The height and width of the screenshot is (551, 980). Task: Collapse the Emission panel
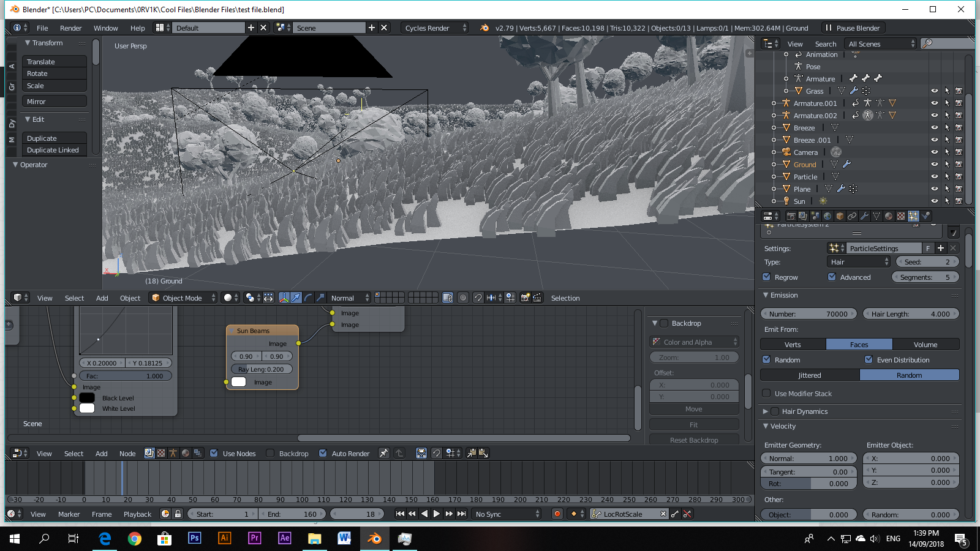(765, 294)
